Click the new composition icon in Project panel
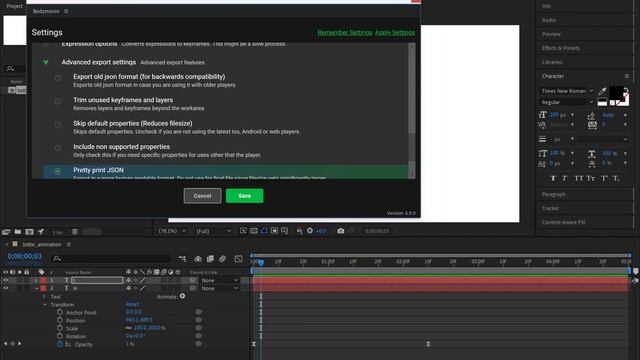The height and width of the screenshot is (360, 640). click(x=29, y=231)
